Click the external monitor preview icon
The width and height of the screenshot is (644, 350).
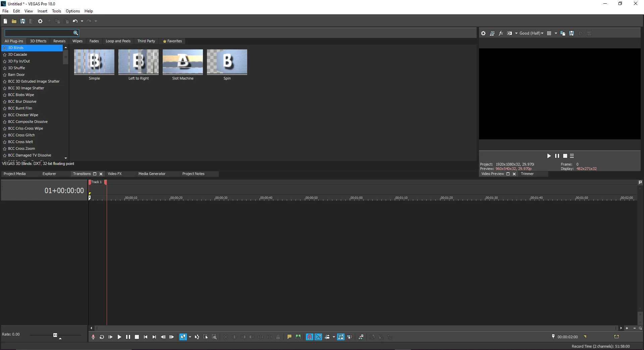(x=492, y=33)
